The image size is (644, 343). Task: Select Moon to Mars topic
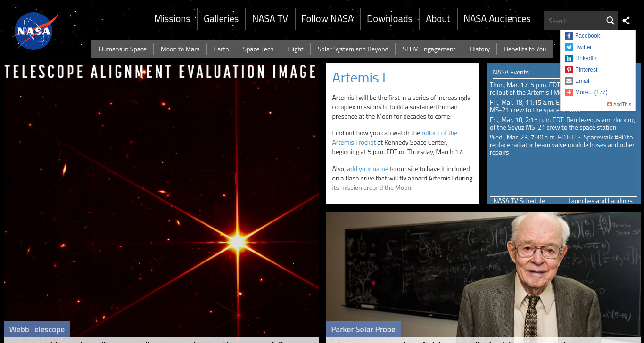180,49
